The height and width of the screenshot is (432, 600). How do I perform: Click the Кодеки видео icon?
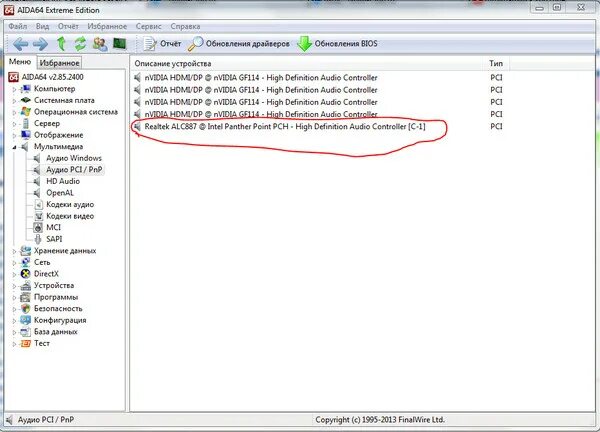click(x=38, y=216)
